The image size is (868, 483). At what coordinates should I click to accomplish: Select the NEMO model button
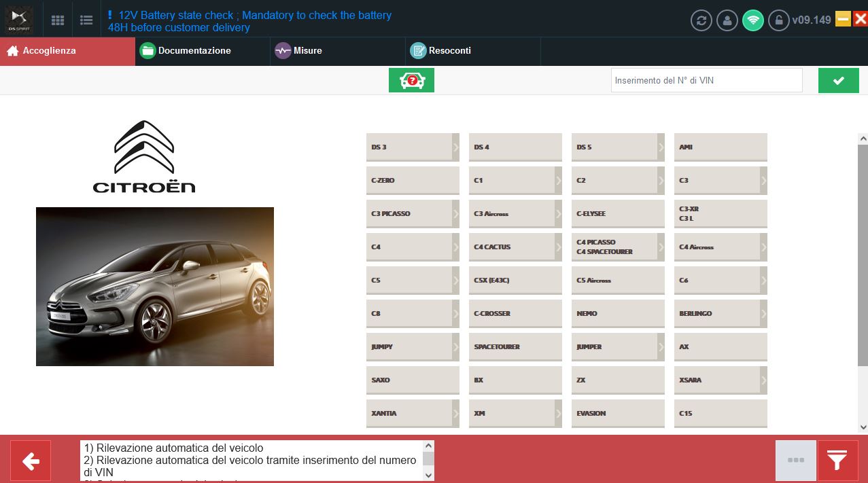(618, 314)
